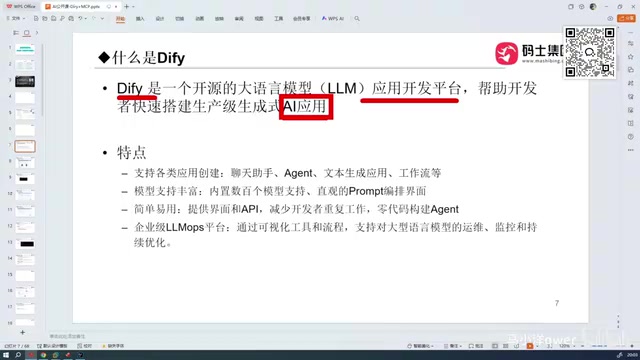Select the 切换 Transitions ribbon tab
Image resolution: width=640 pixels, height=360 pixels.
tap(180, 19)
